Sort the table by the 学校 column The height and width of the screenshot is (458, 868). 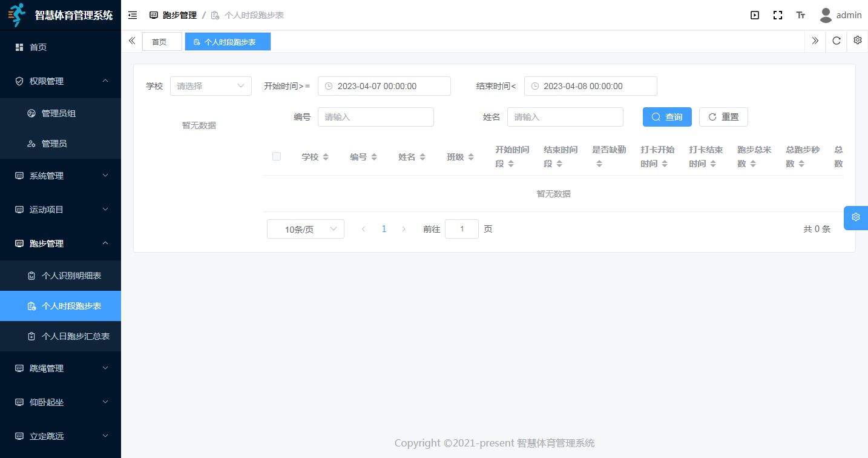315,157
